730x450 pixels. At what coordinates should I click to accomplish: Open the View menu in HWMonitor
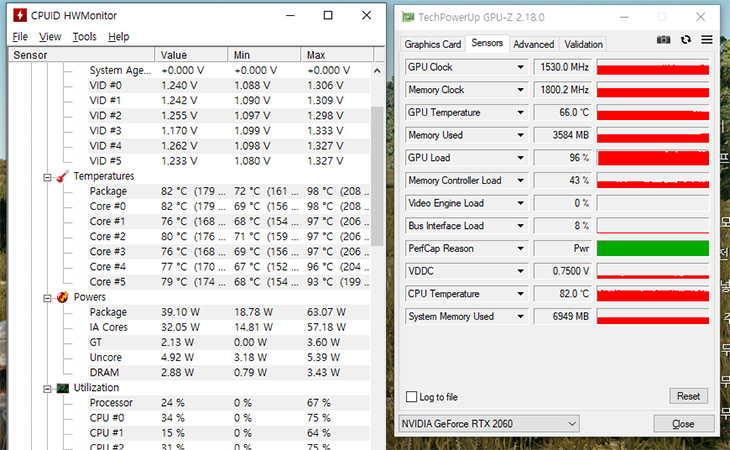[50, 37]
